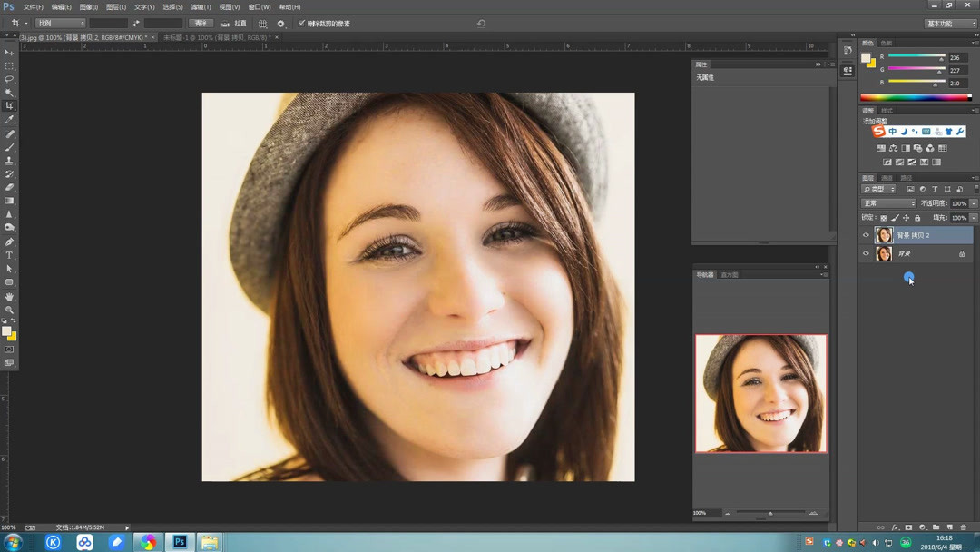Open the 滤镜(T) menu
The width and height of the screenshot is (980, 552).
(201, 7)
